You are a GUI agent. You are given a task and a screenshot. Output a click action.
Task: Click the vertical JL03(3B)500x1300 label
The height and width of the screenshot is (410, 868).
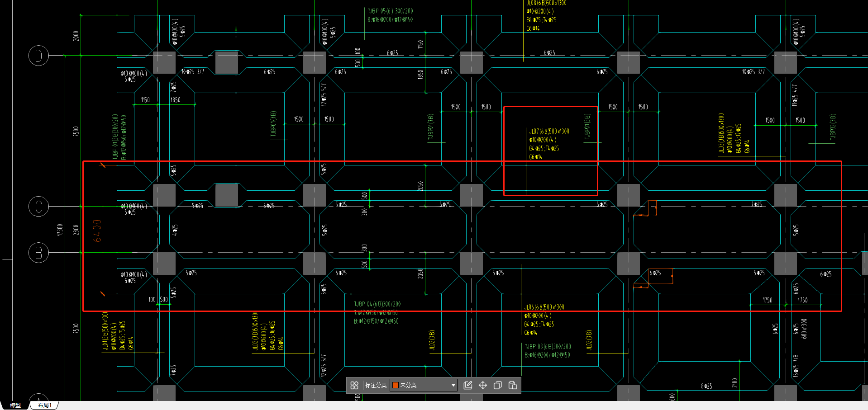[721, 133]
